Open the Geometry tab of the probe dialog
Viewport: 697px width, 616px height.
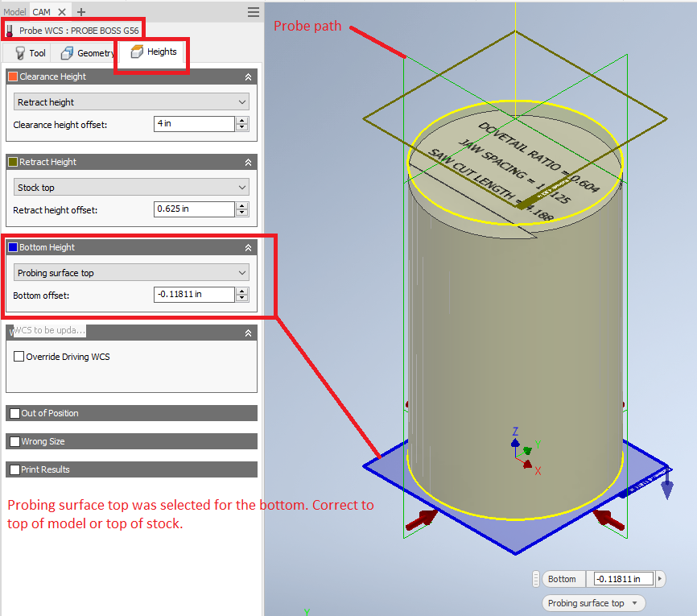point(85,52)
